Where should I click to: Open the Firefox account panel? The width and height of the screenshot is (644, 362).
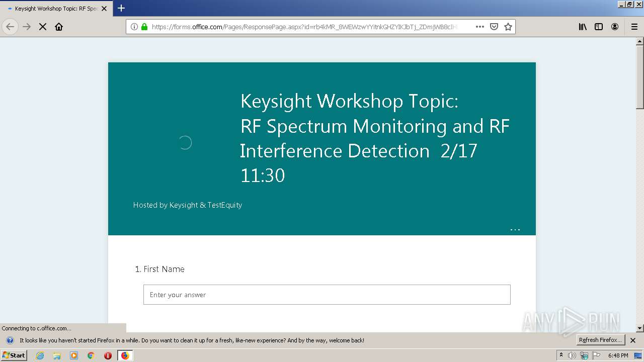[615, 27]
